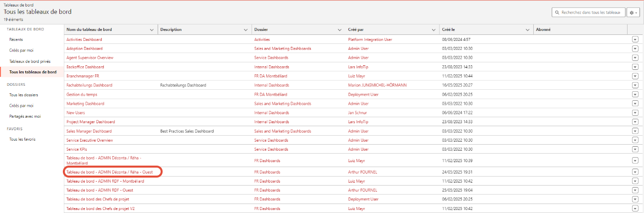Open row actions for ADMIN Déconta / Réha - Ouest
This screenshot has height=213, width=644.
635,172
